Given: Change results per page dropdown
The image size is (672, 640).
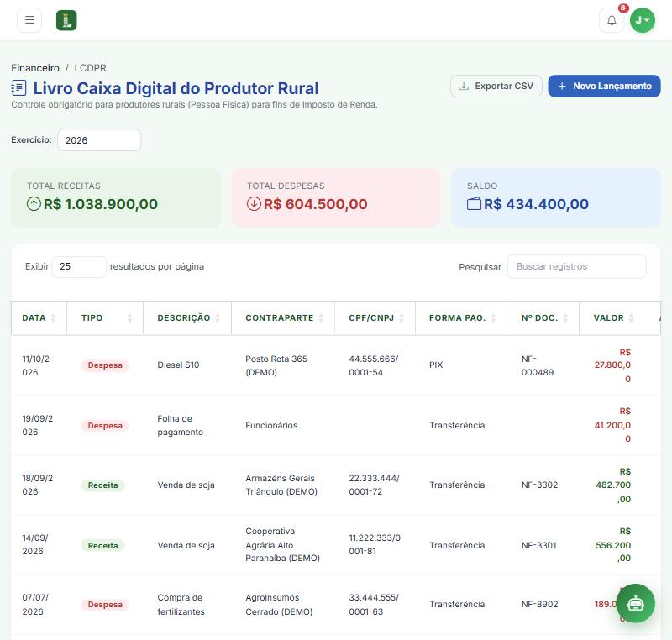Looking at the screenshot, I should 79,267.
